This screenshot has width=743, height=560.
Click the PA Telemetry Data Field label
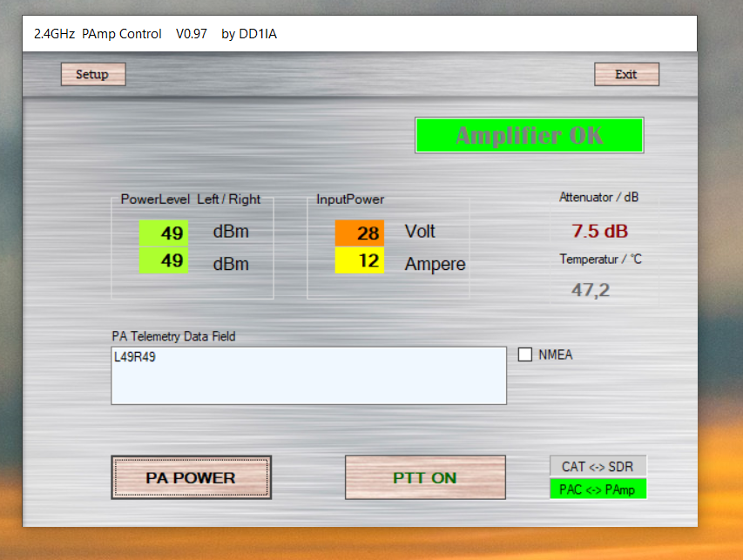click(173, 336)
